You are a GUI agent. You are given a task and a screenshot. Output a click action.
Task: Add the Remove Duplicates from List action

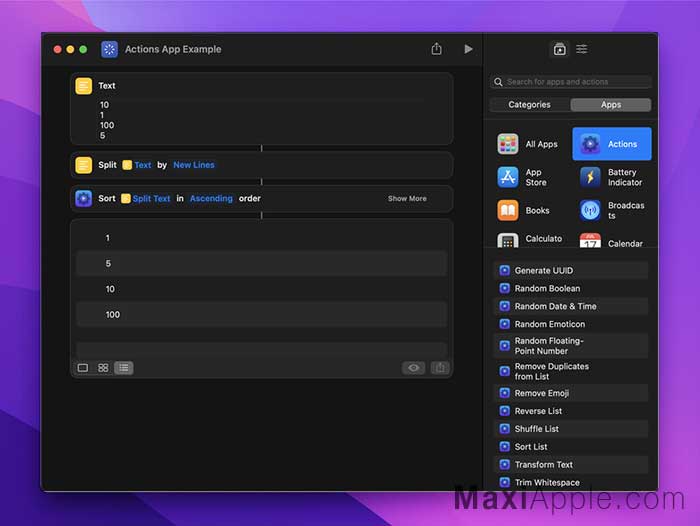click(571, 371)
